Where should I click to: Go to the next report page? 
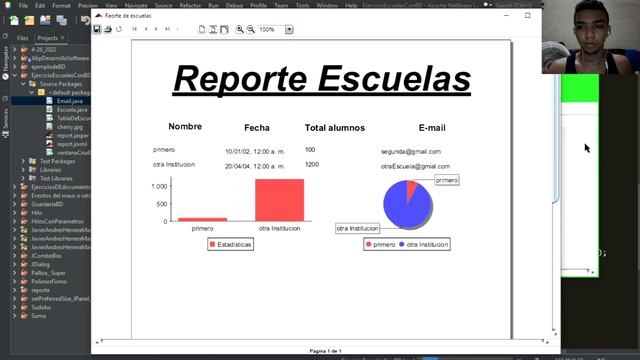click(x=156, y=29)
